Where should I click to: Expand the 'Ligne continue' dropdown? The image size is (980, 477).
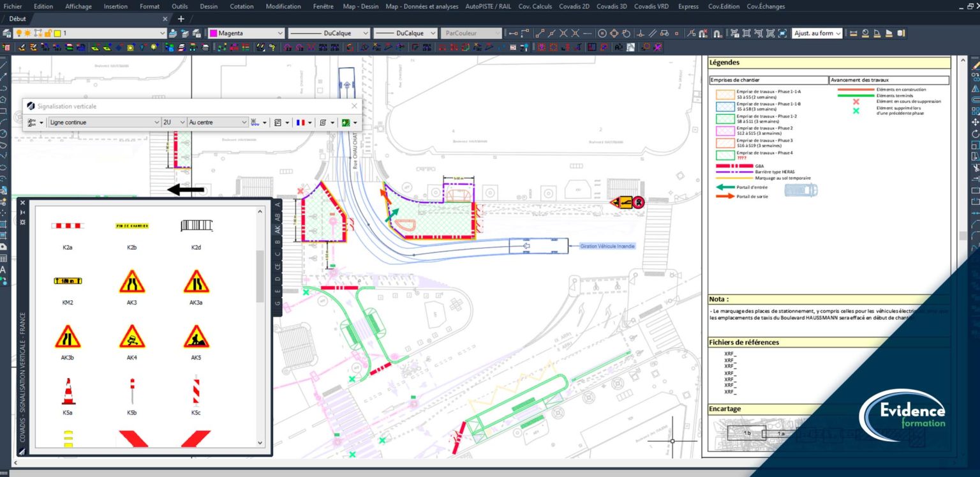(x=156, y=123)
